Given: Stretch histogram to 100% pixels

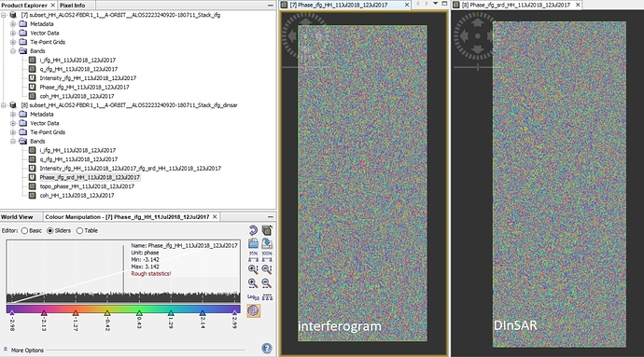Looking at the screenshot, I should 267,256.
